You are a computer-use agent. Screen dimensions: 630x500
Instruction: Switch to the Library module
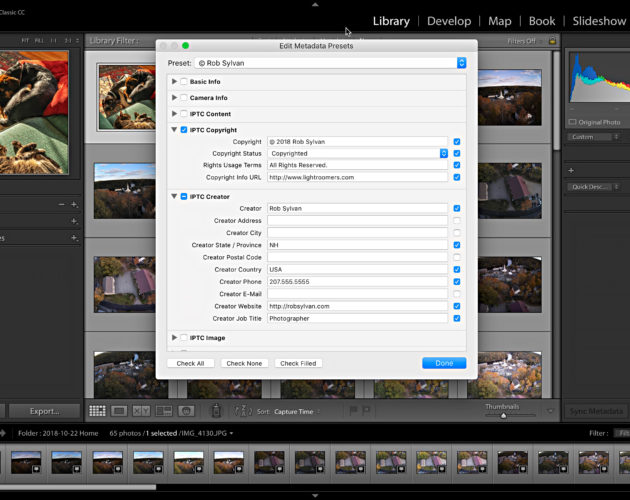point(391,21)
